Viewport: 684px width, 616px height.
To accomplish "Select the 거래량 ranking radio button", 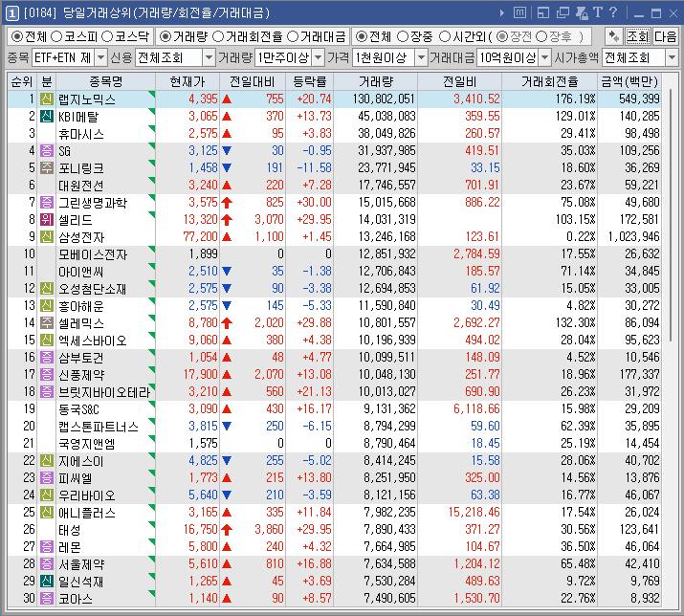I will [x=165, y=36].
